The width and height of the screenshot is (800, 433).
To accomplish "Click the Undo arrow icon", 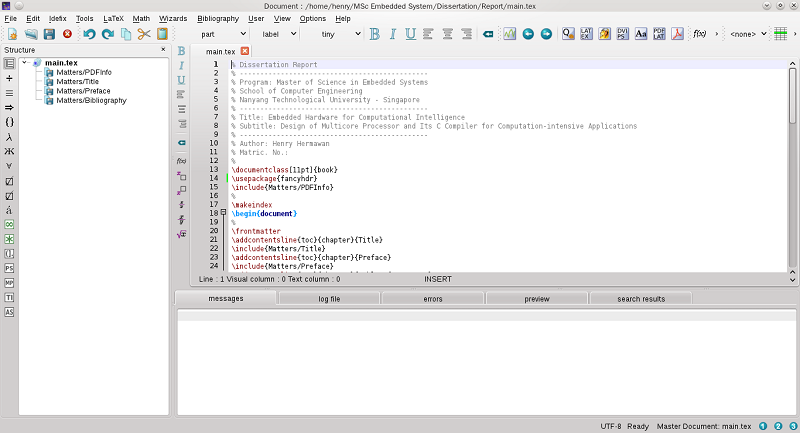I will (89, 34).
